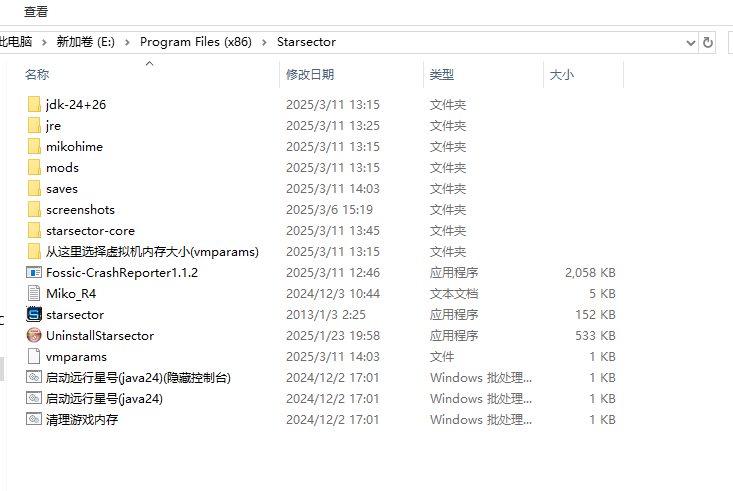The width and height of the screenshot is (733, 491).
Task: Expand the chevron after Program Files (x86)
Action: click(x=264, y=42)
